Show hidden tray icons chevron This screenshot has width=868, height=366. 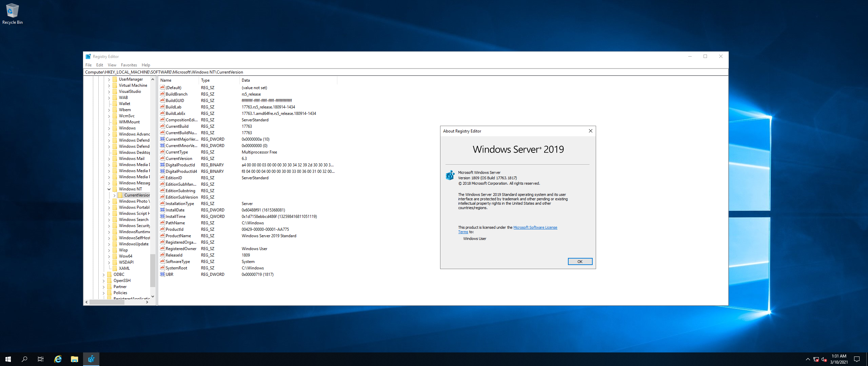click(x=808, y=359)
